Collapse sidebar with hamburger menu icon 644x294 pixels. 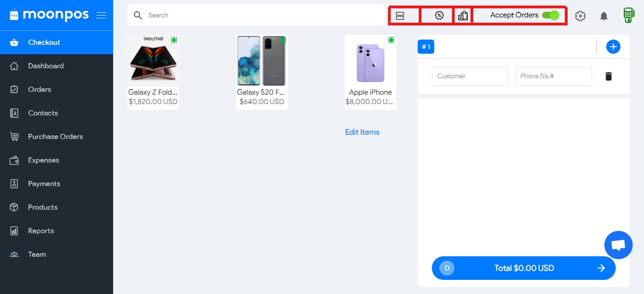101,15
